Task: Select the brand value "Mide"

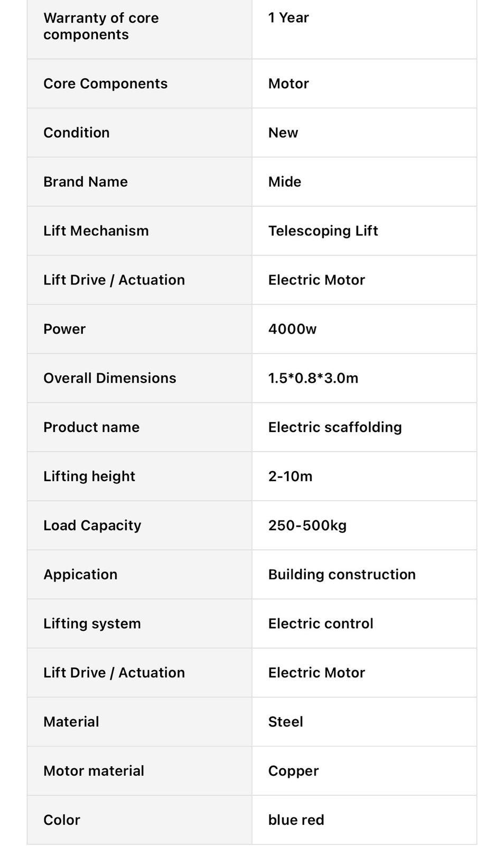Action: tap(285, 182)
